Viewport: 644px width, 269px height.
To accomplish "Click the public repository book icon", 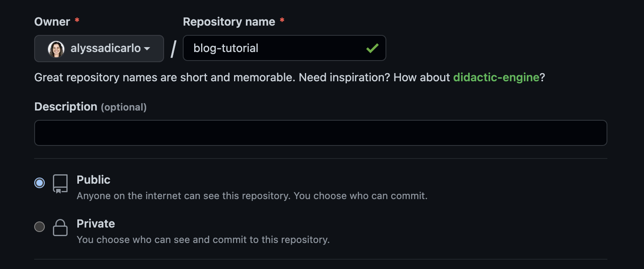I will pos(60,184).
